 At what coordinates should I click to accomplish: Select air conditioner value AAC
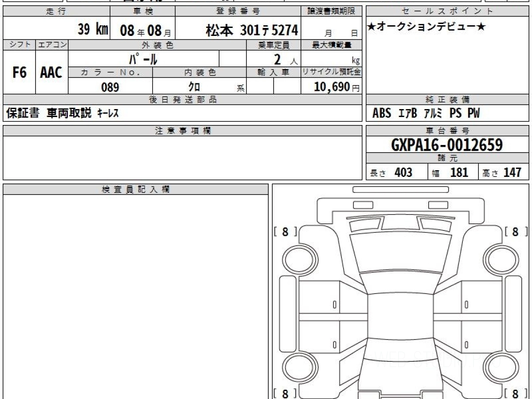[51, 73]
